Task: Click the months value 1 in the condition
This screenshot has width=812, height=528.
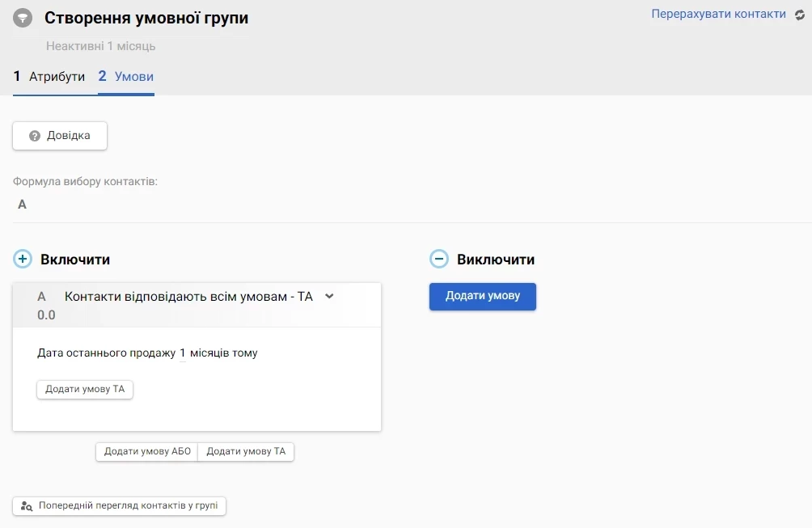Action: pyautogui.click(x=183, y=353)
